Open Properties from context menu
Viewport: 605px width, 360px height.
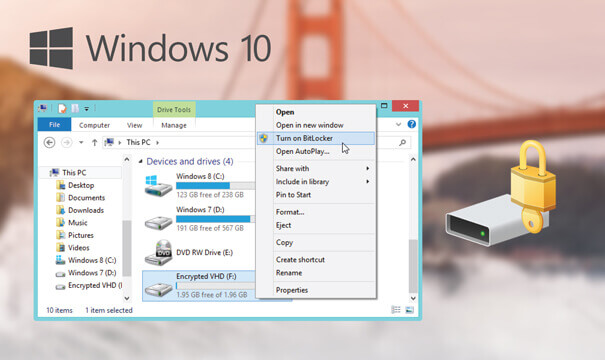tap(292, 290)
